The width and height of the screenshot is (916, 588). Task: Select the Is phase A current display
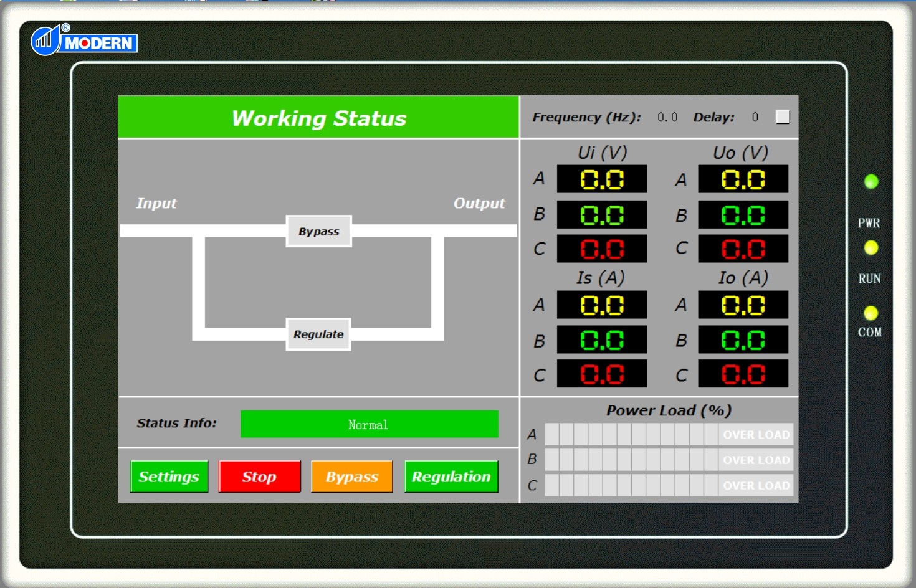pos(602,305)
